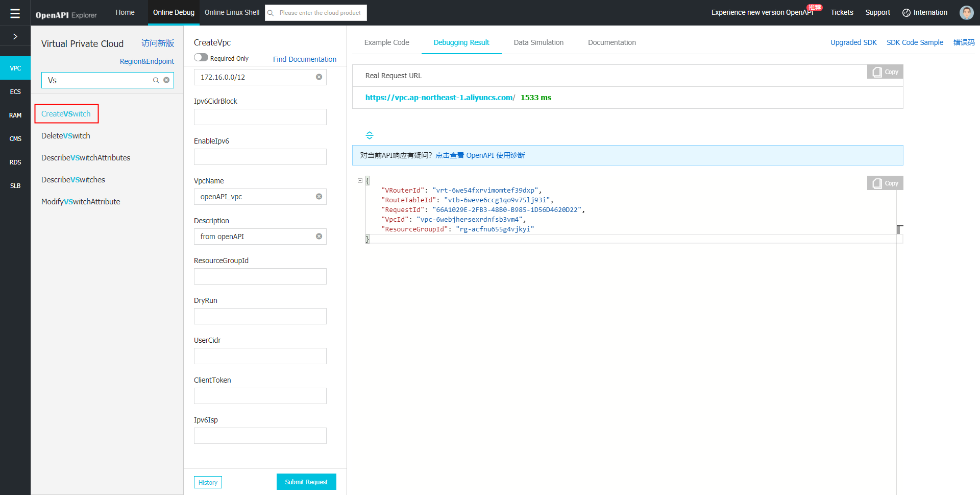980x495 pixels.
Task: Open the Region&Endpoint link
Action: point(147,61)
